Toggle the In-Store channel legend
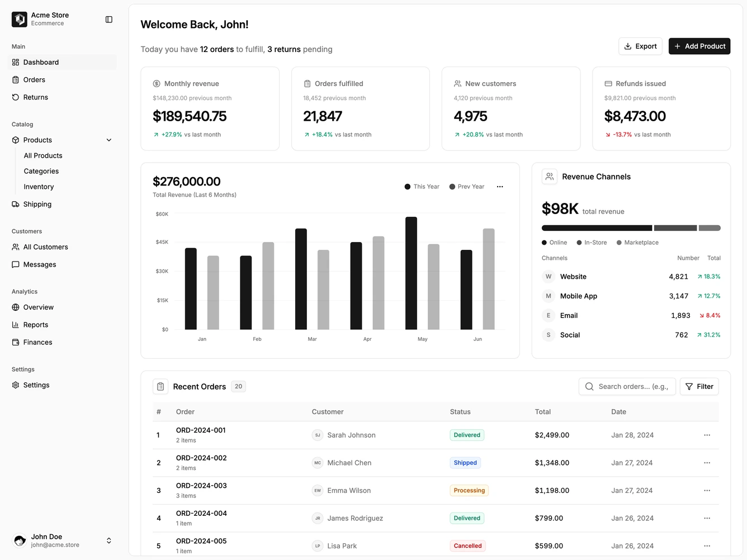This screenshot has height=560, width=747. pos(592,243)
